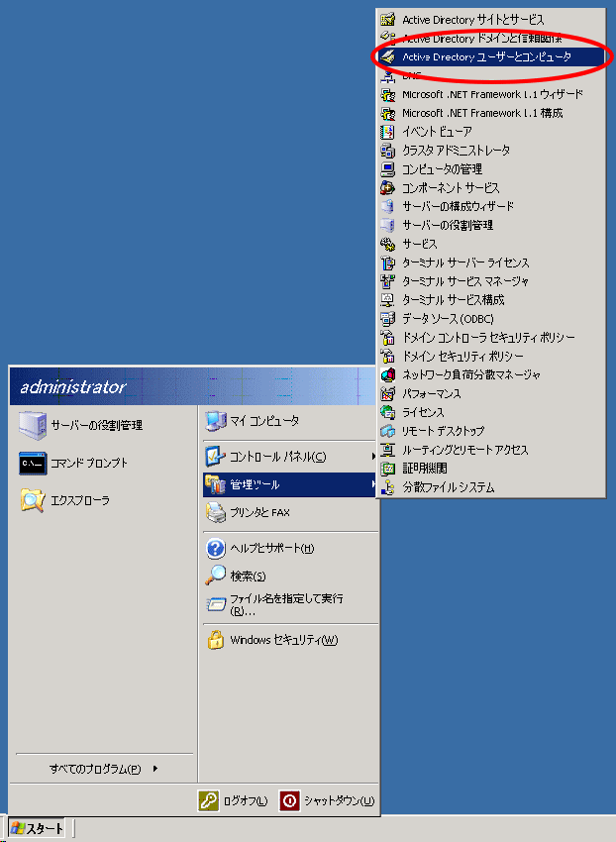Open コンピュータの管理 icon

(x=388, y=169)
